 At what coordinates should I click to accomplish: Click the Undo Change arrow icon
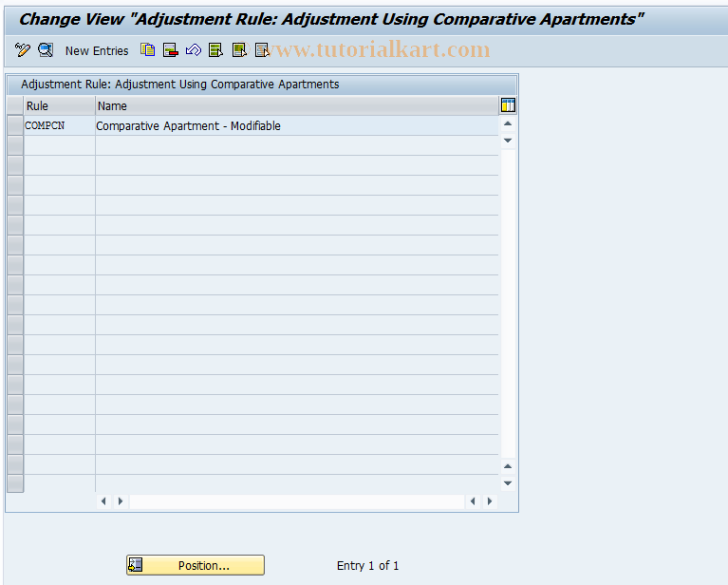[x=193, y=49]
